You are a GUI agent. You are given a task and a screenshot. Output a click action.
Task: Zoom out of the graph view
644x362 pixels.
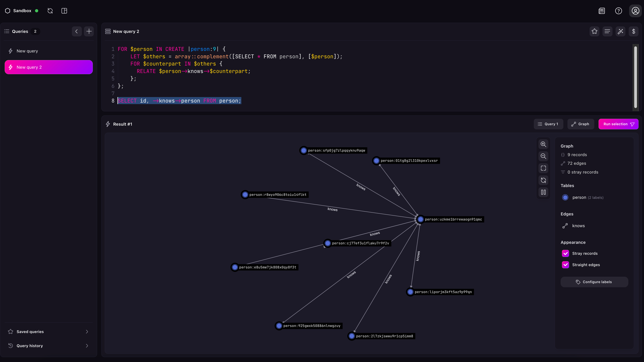coord(543,156)
